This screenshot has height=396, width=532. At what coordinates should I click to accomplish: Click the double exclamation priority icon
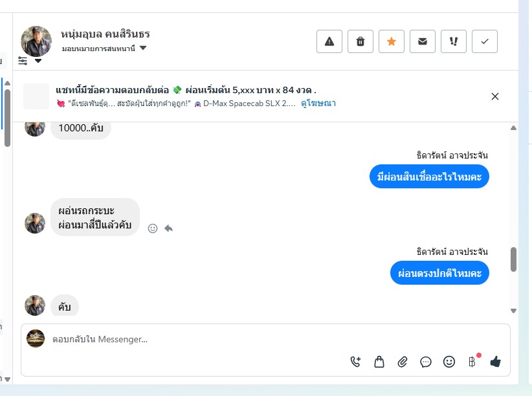[454, 41]
